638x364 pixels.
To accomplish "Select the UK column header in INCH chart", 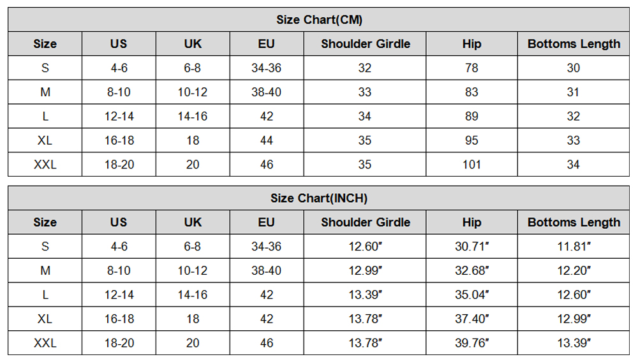I will pyautogui.click(x=193, y=222).
